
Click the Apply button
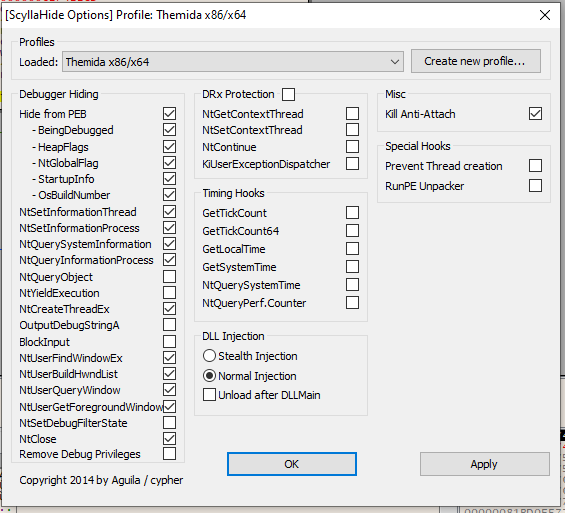coord(485,464)
